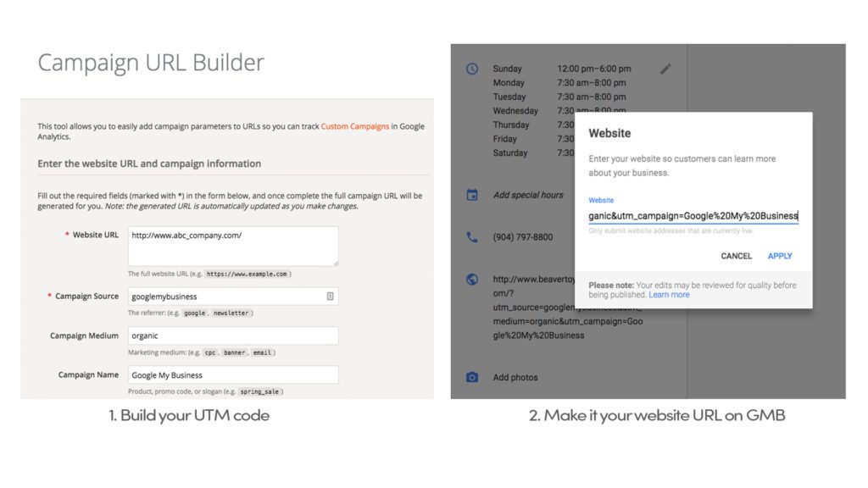This screenshot has height=488, width=868.
Task: Click the Friday row label
Action: [x=504, y=139]
